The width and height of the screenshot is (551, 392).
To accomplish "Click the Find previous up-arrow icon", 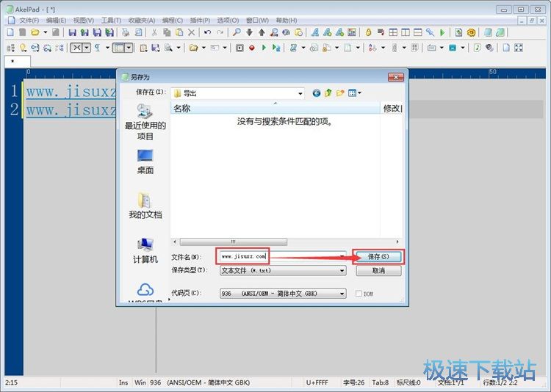I will 262,32.
